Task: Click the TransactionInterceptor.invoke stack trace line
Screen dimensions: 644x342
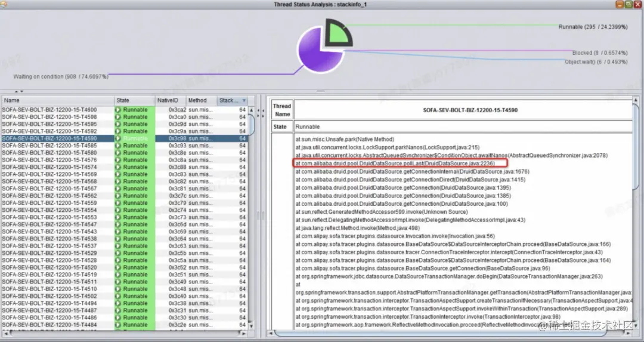Action: click(428, 316)
